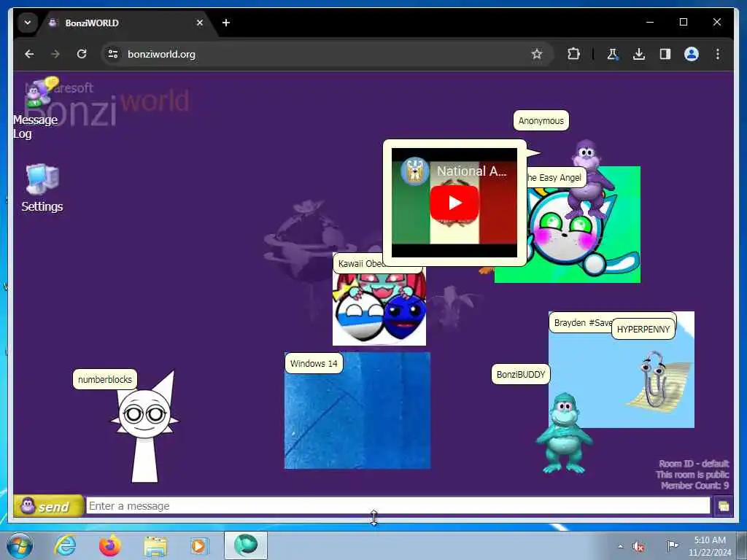Open the Windows Start menu
The image size is (747, 560).
coord(20,545)
